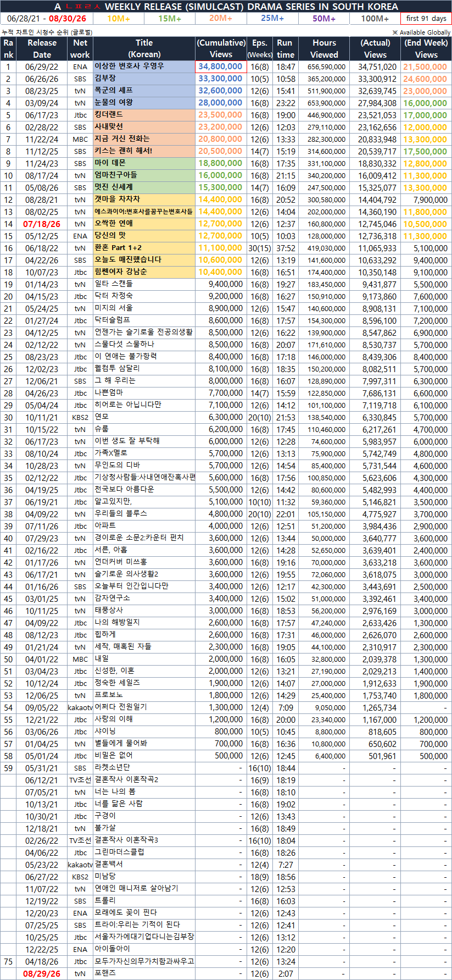Select the title 킹더랜드
This screenshot has height=980, width=452.
point(109,114)
